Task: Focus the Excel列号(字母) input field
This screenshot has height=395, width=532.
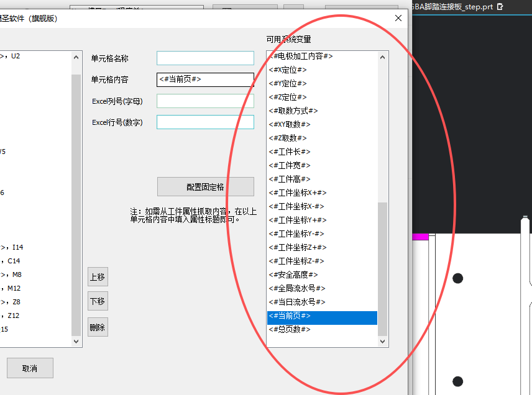Action: [205, 101]
